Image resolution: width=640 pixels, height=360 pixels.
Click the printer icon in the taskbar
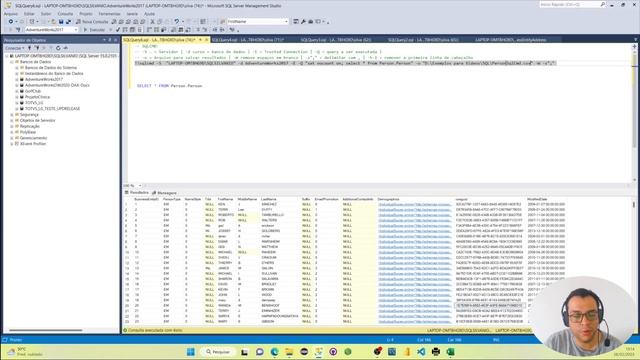(436, 351)
